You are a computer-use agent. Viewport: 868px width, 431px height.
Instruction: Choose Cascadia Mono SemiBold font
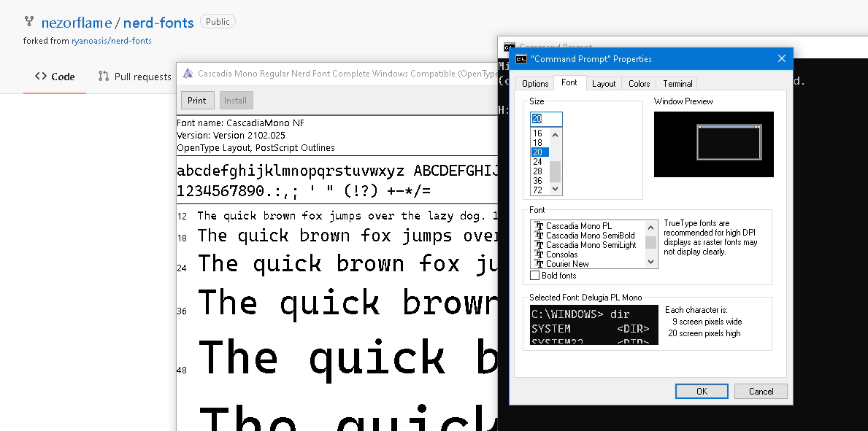(x=590, y=235)
